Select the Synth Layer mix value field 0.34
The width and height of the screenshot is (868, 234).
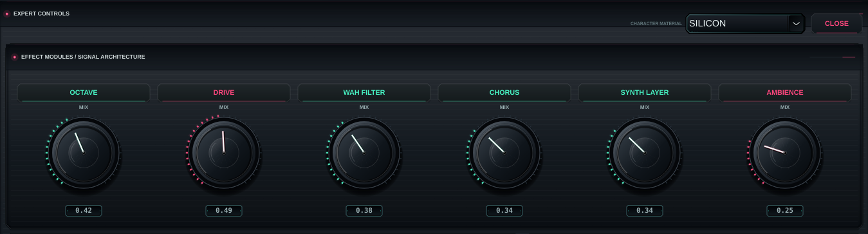click(x=645, y=210)
